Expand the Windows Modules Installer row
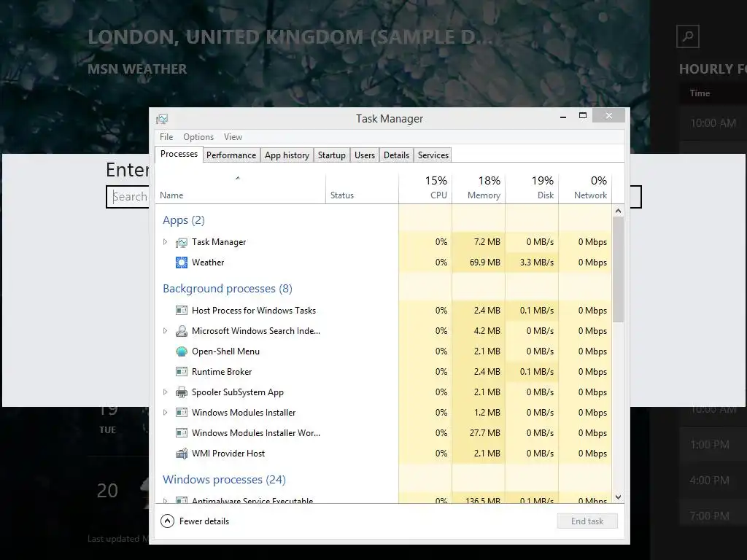Screen dimensions: 747x560 point(166,413)
